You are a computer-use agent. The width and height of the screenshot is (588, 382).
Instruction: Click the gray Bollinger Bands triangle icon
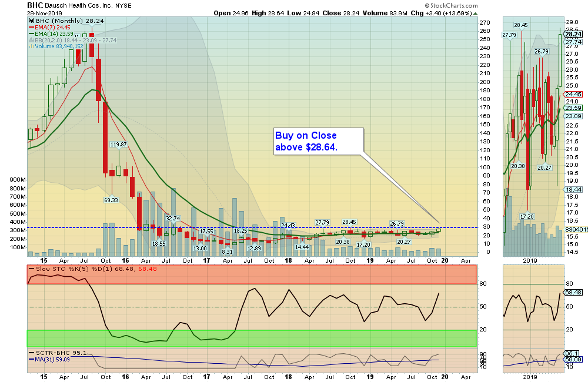[31, 40]
